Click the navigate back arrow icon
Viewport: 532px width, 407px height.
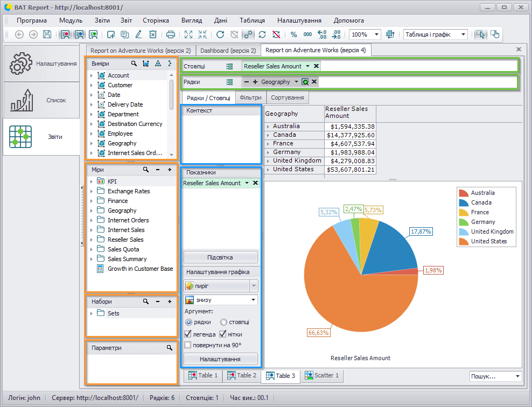pyautogui.click(x=19, y=34)
